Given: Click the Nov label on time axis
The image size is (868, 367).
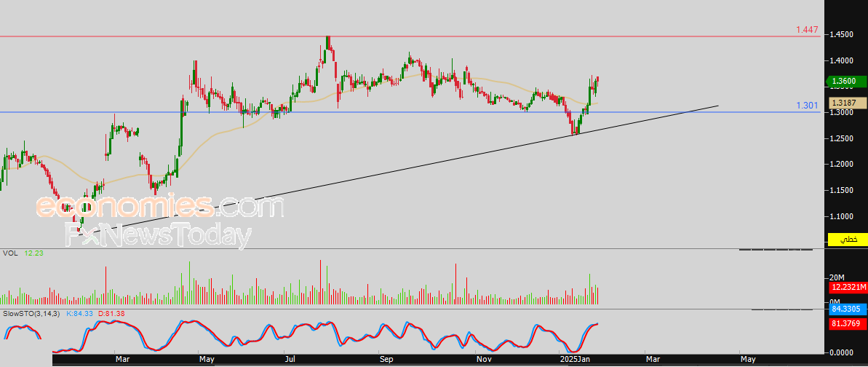Looking at the screenshot, I should coord(484,360).
